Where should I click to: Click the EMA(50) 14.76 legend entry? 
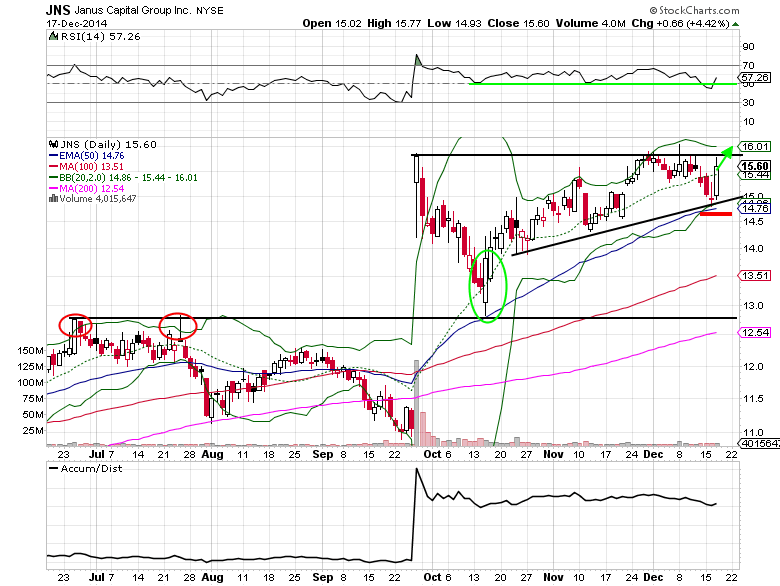click(84, 155)
